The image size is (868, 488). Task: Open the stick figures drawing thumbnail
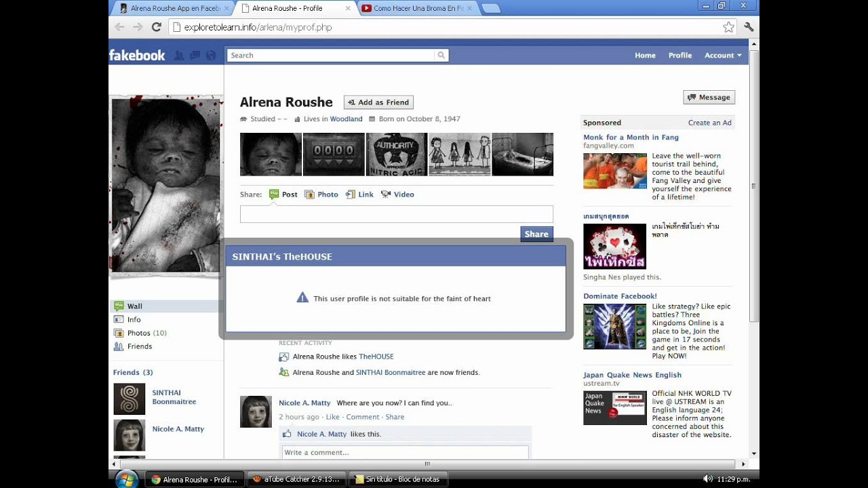pyautogui.click(x=459, y=154)
